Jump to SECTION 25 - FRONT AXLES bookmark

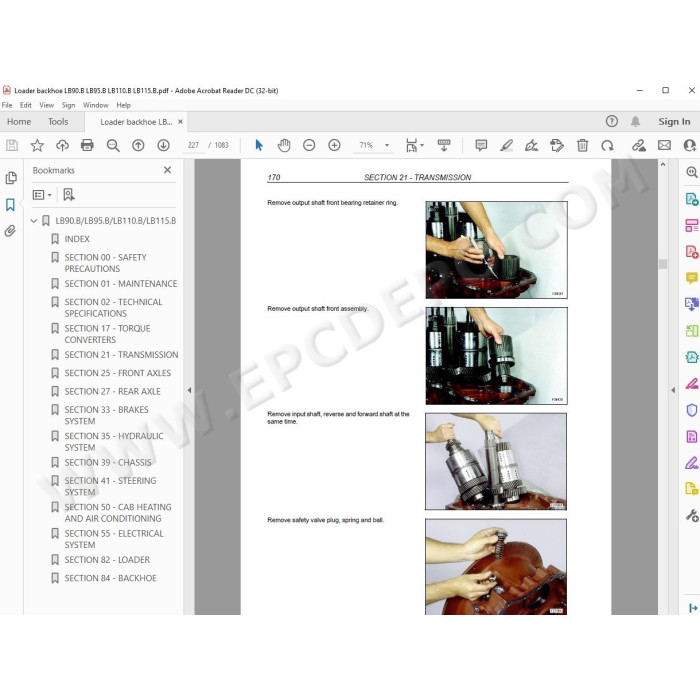[x=118, y=373]
